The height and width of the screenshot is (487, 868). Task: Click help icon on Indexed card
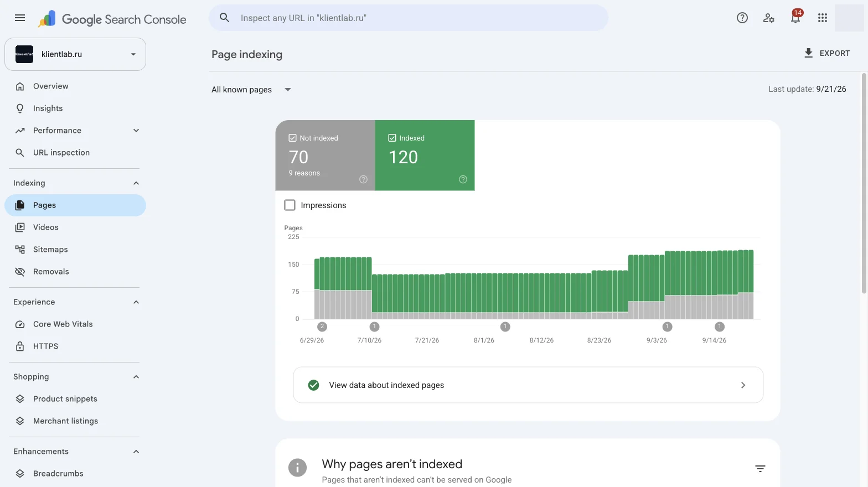click(463, 179)
